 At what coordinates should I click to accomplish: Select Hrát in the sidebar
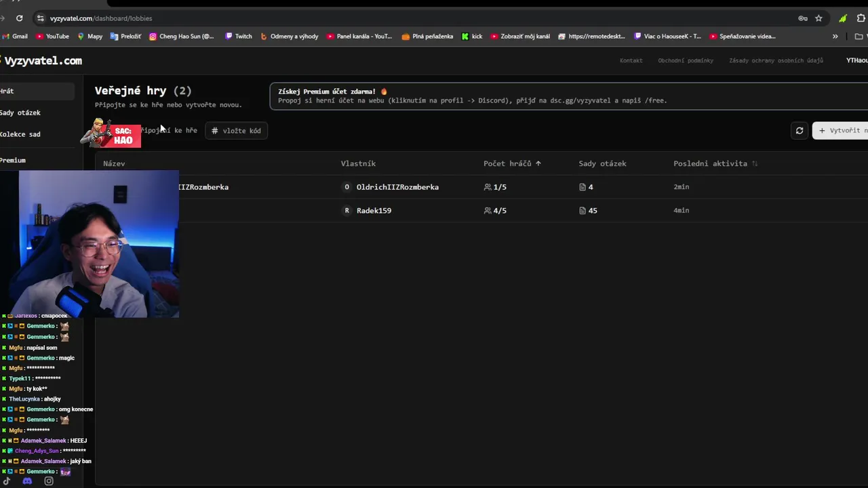(37, 91)
